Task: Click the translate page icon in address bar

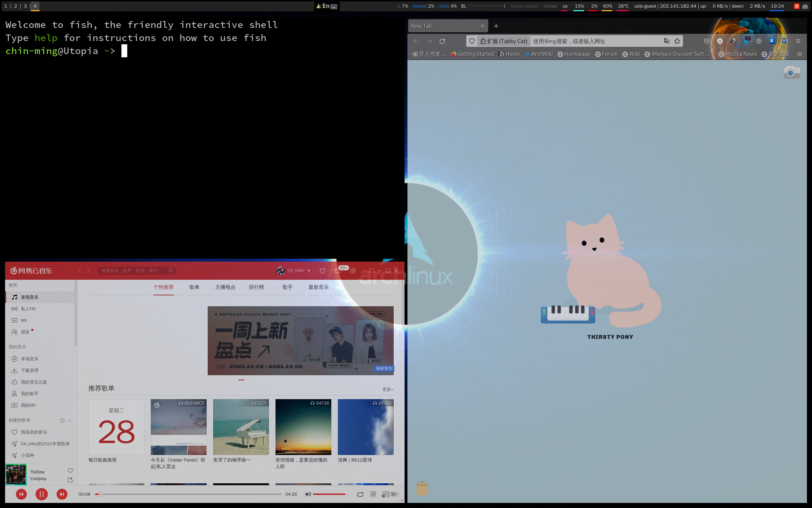Action: point(667,41)
